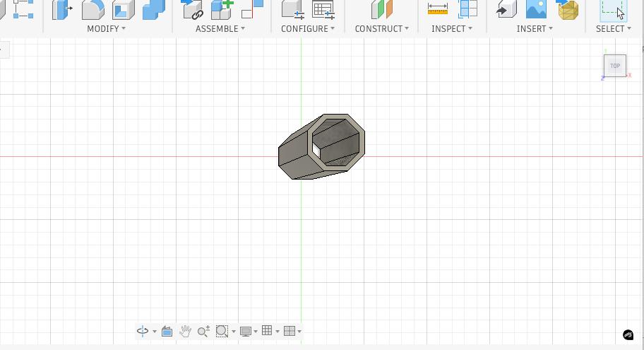Open the SELECT dropdown menu
Viewport: 644px width, 350px height.
click(614, 29)
